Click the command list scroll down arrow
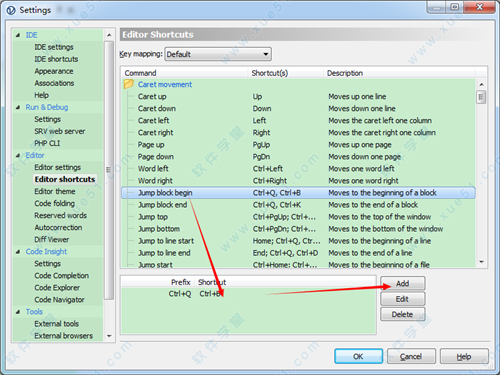Screen dimensions: 500x375 click(481, 262)
